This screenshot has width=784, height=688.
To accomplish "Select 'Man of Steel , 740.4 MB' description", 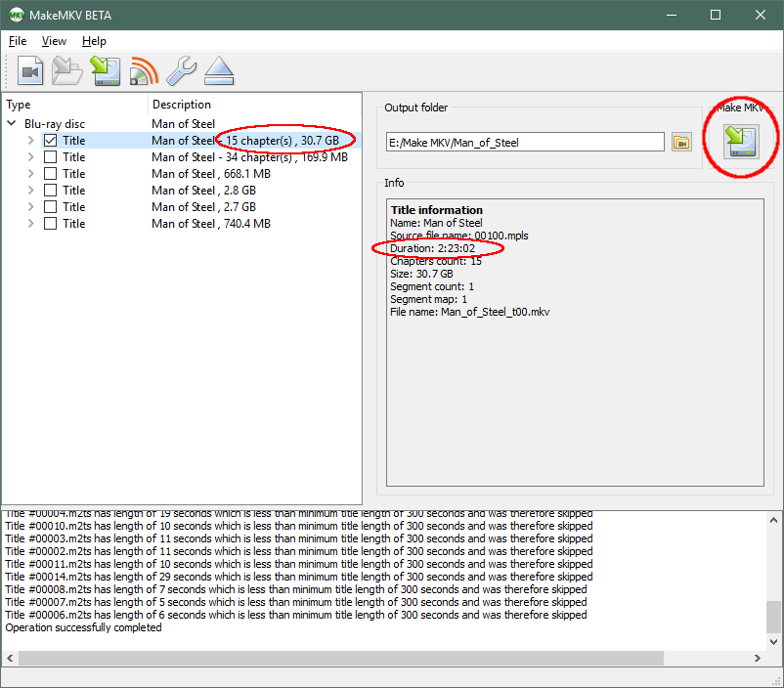I will click(x=211, y=224).
